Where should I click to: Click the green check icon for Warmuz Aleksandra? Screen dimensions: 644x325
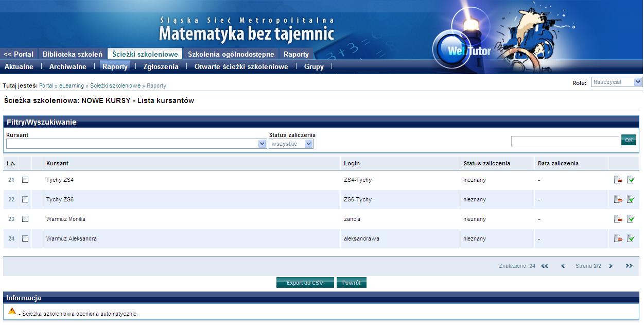click(631, 238)
